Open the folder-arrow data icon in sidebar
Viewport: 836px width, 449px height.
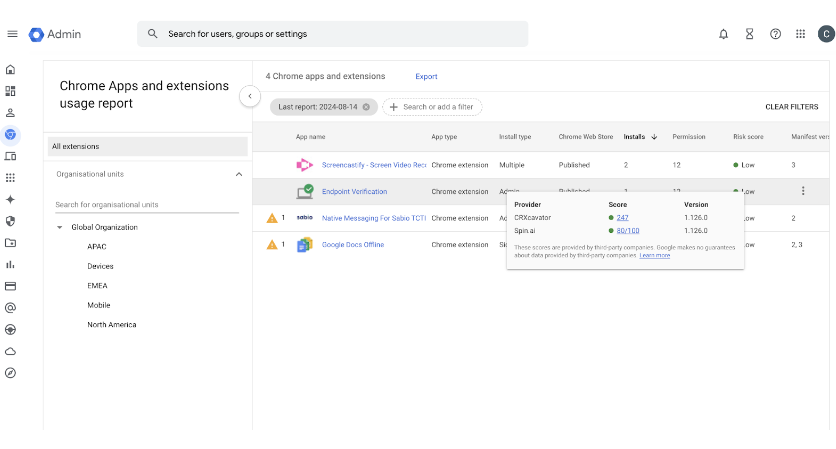10,243
